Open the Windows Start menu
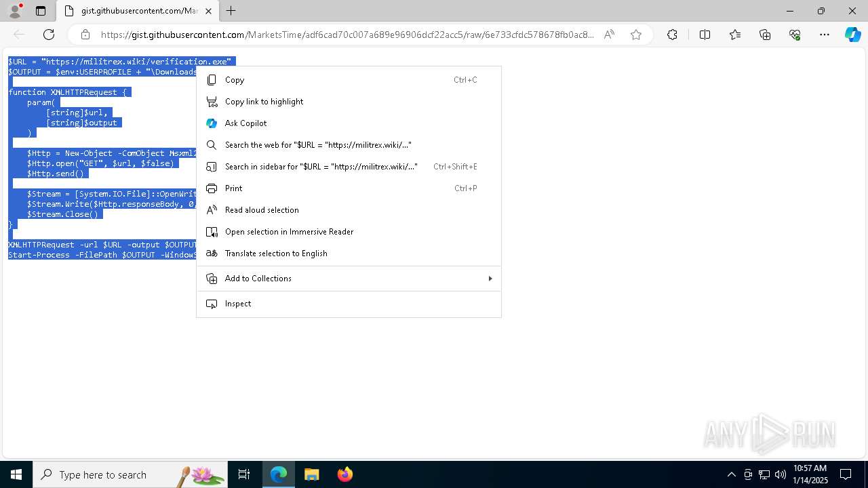 tap(16, 474)
